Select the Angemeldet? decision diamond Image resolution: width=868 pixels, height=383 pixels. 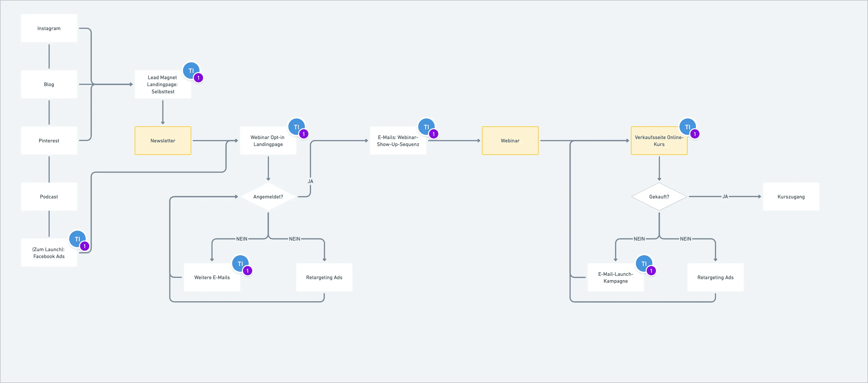click(268, 197)
